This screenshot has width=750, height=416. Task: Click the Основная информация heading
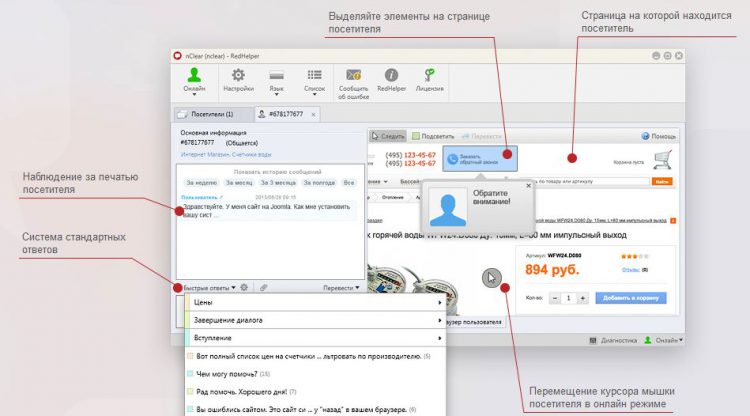click(x=213, y=132)
